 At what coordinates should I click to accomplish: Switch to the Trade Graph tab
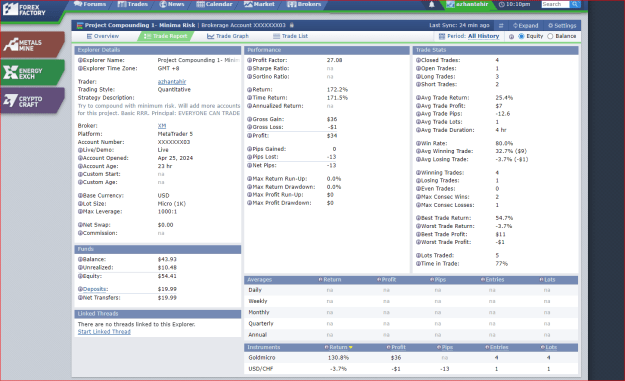(228, 36)
